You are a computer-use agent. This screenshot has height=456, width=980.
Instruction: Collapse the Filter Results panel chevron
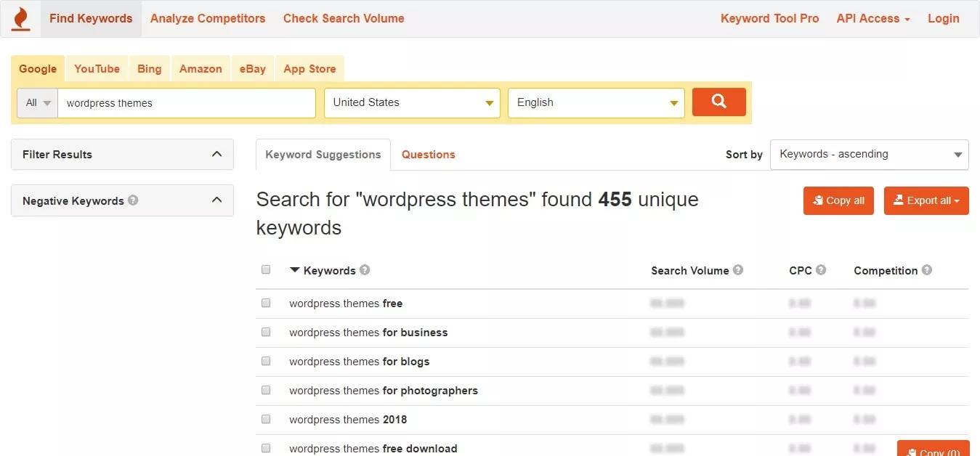click(216, 154)
